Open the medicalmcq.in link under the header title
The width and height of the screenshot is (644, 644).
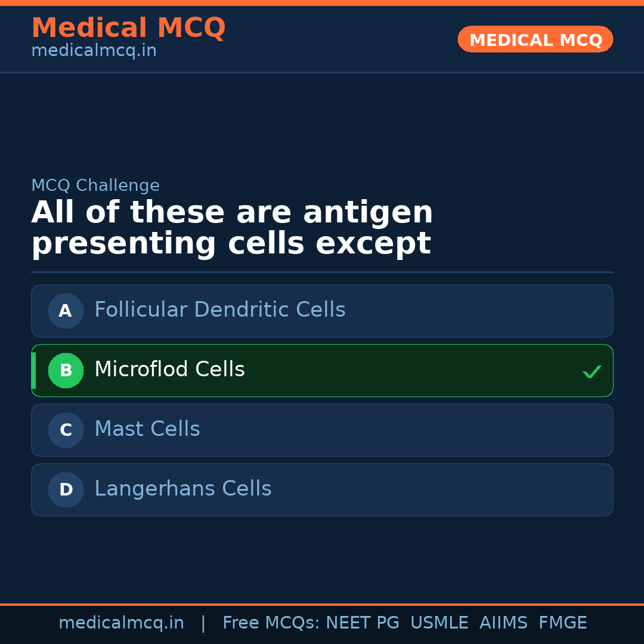tap(94, 51)
